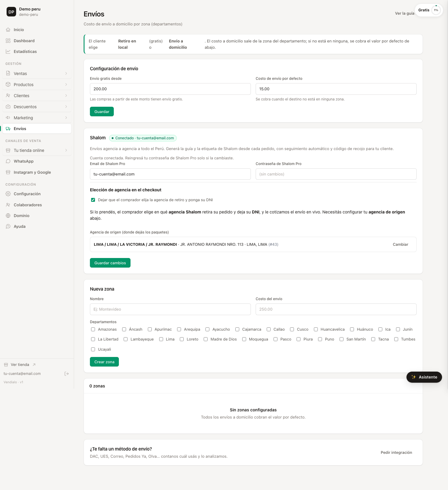Uncheck the buyer chooses pickup agency checkbox
The image size is (448, 490).
pos(93,200)
